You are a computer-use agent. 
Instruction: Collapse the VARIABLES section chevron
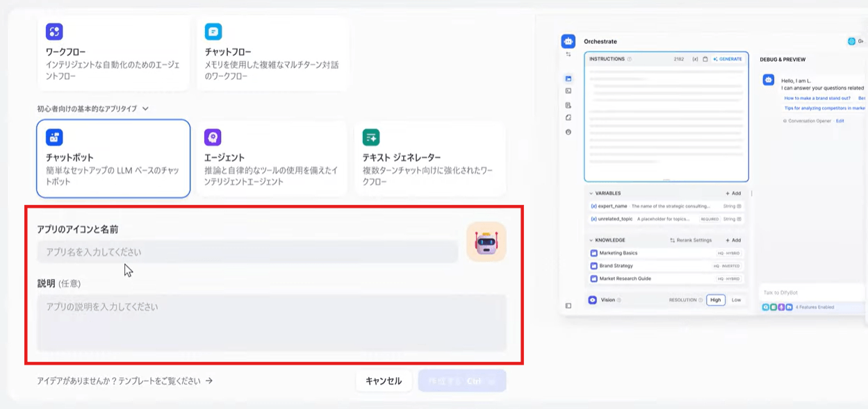(591, 193)
